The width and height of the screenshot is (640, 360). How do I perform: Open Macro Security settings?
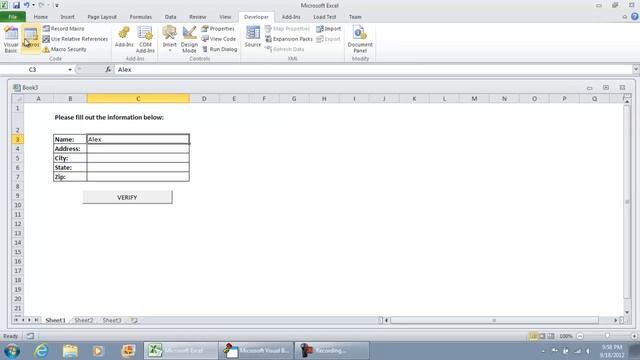point(65,49)
